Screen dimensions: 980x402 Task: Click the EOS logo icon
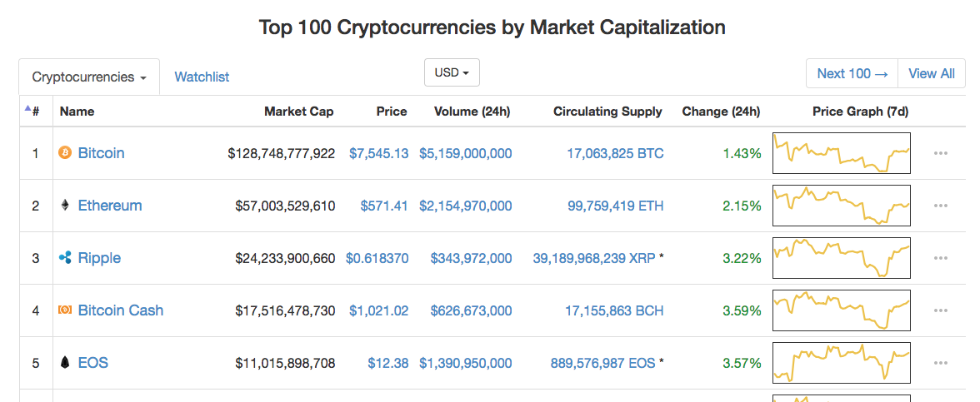(x=65, y=363)
